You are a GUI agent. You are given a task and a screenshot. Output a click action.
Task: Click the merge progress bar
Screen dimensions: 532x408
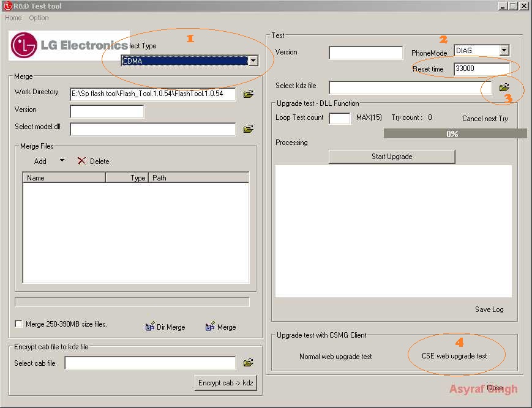pos(132,302)
